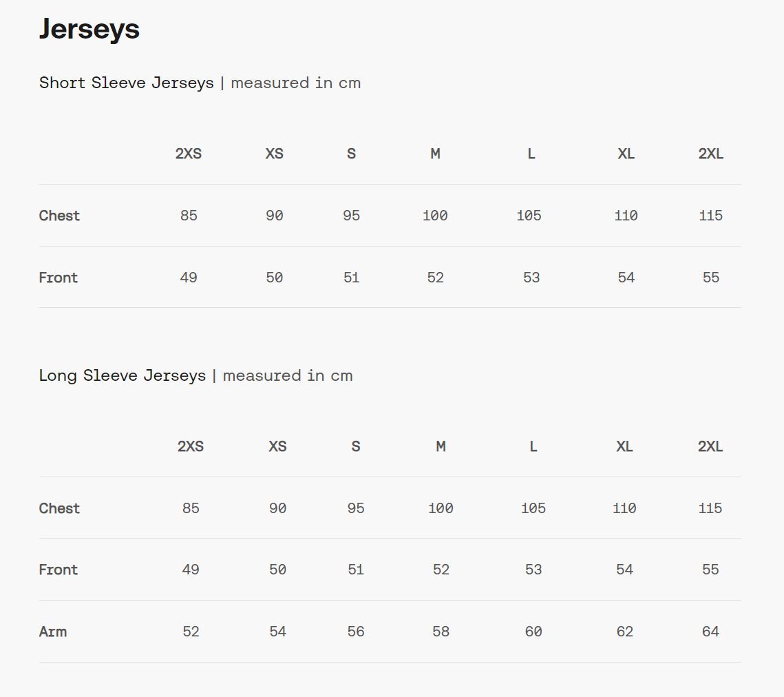This screenshot has width=784, height=697.
Task: Click the Jerseys heading
Action: (89, 29)
